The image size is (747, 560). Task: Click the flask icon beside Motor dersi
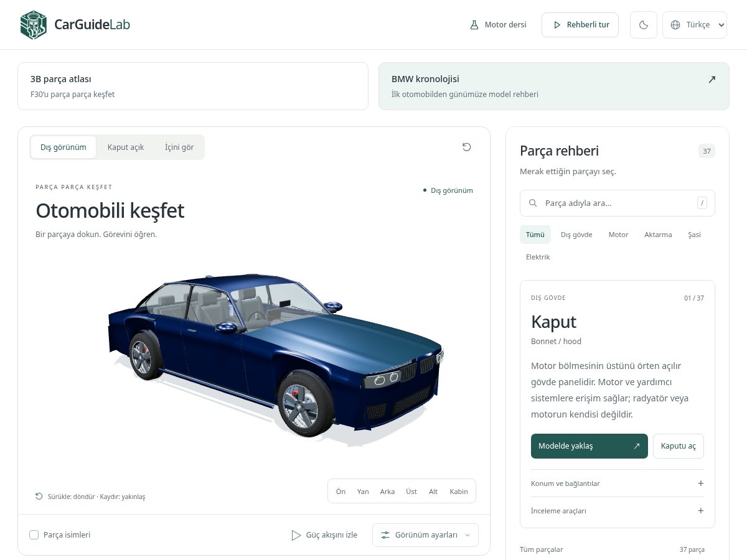click(x=474, y=25)
